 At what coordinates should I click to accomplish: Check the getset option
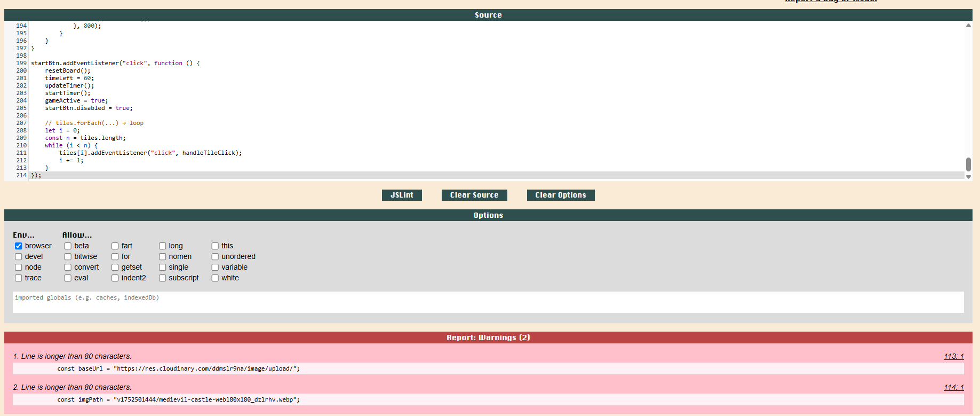115,268
